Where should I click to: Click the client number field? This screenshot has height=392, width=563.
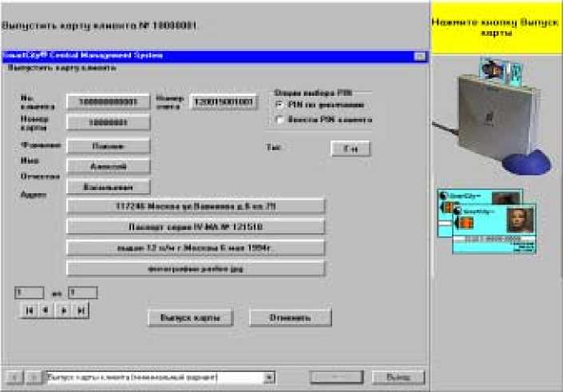[108, 102]
